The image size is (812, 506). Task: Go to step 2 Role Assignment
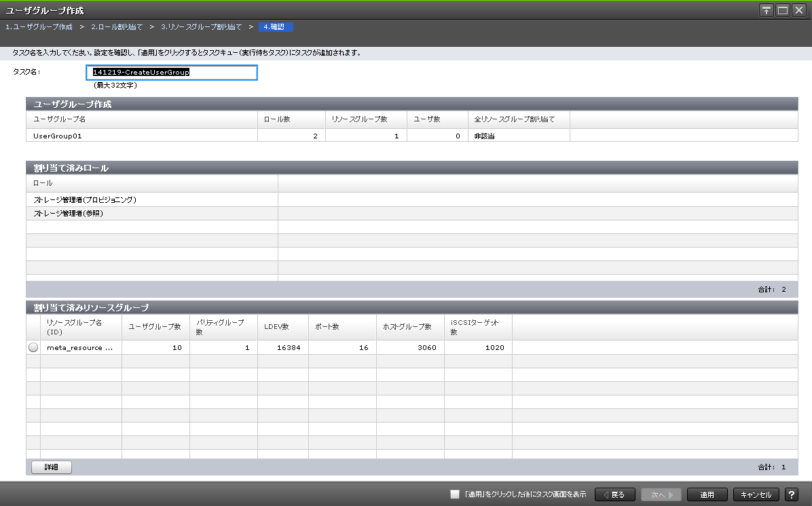point(117,27)
